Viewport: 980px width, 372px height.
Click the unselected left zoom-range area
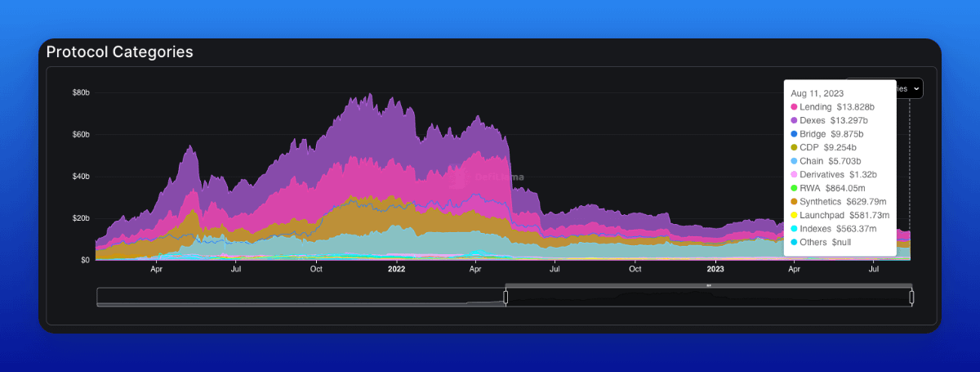(301, 298)
